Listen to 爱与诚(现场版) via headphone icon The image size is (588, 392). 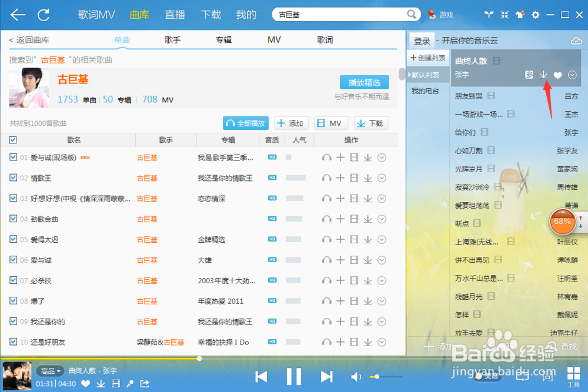coord(326,158)
